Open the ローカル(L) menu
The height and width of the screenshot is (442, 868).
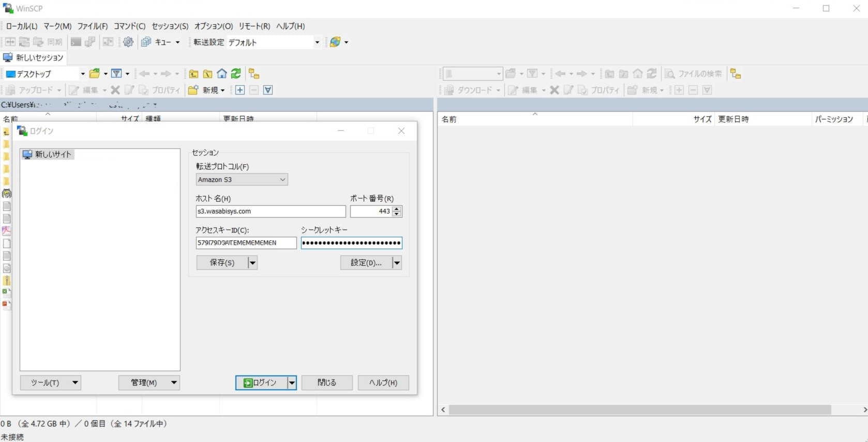point(22,26)
